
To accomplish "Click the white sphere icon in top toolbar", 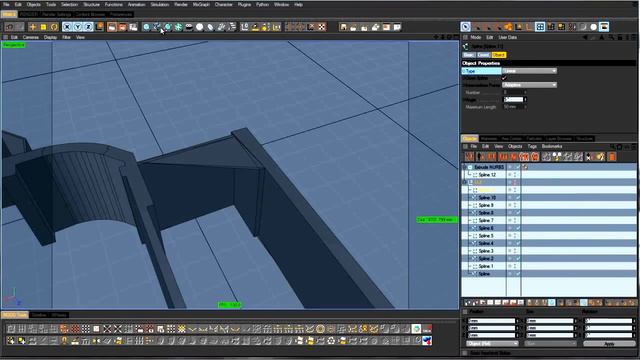I will (x=200, y=27).
